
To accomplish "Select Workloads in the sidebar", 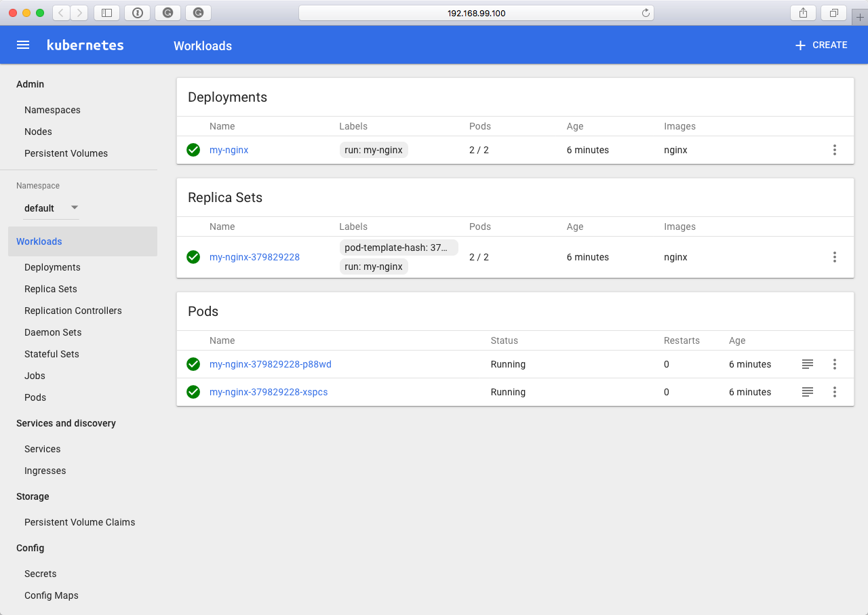I will pos(39,241).
